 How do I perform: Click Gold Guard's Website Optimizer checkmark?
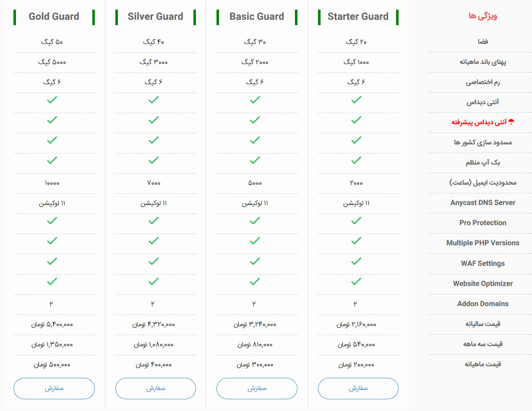pyautogui.click(x=52, y=281)
